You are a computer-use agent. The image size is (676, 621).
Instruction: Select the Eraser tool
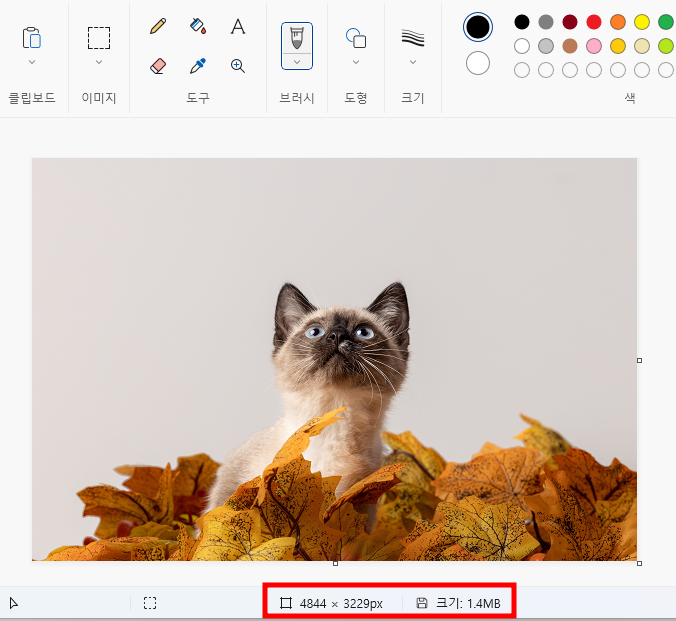coord(158,66)
